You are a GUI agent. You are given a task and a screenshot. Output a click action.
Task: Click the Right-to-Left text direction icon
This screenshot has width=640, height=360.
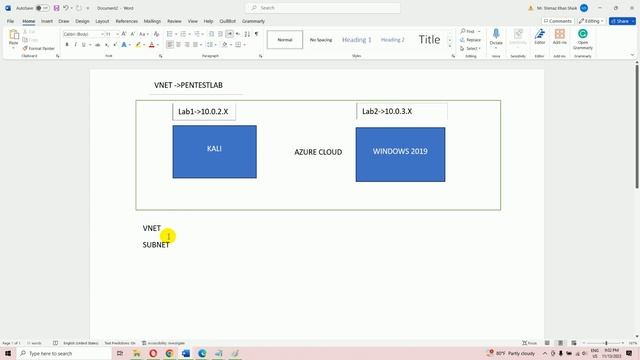pyautogui.click(x=238, y=34)
